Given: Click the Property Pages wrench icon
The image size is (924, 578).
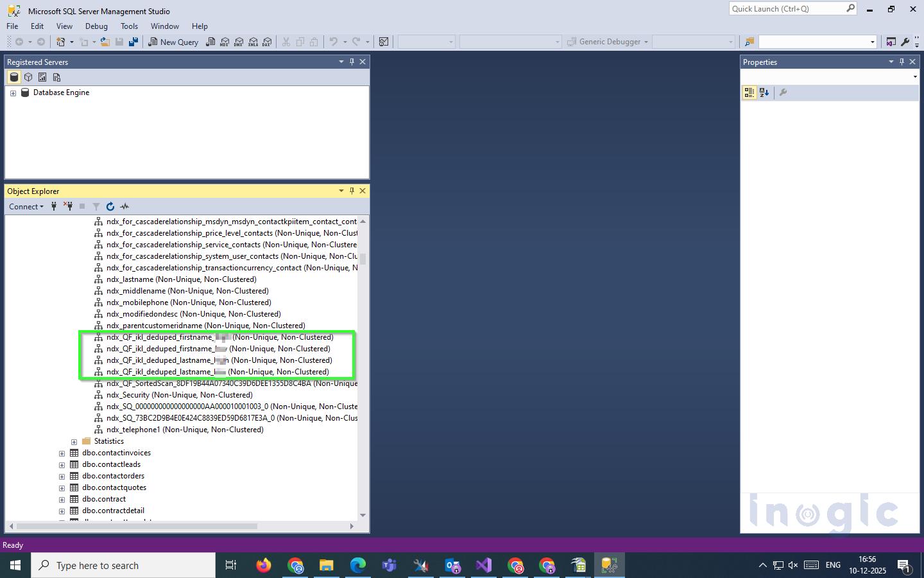Looking at the screenshot, I should [x=783, y=92].
